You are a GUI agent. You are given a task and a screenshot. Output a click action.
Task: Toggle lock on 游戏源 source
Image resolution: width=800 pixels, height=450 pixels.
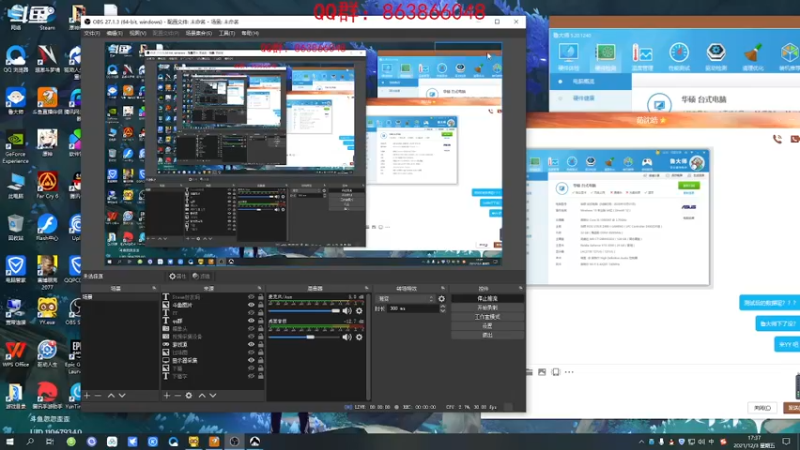coord(260,344)
